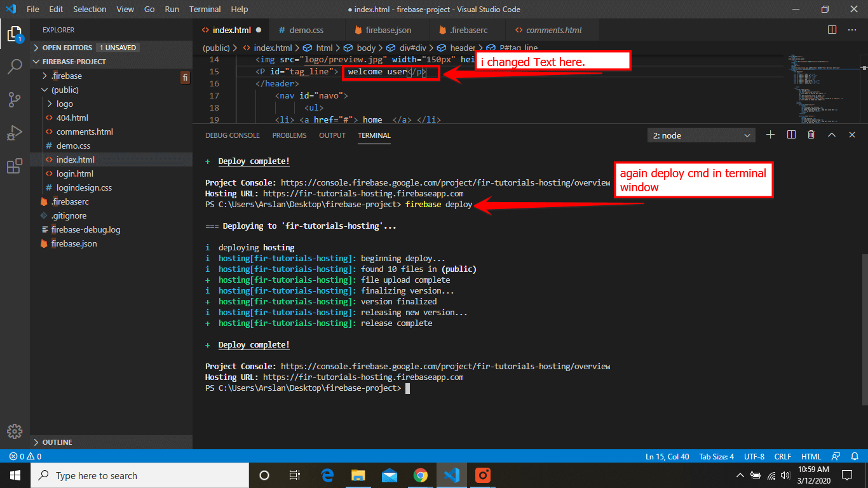Viewport: 868px width, 488px height.
Task: Open the Edit menu
Action: pos(56,9)
